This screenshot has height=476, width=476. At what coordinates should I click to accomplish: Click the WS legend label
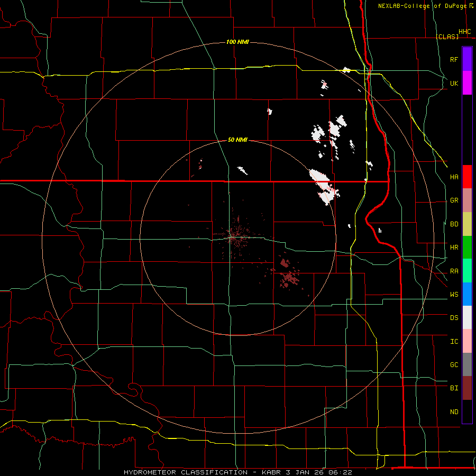point(454,295)
